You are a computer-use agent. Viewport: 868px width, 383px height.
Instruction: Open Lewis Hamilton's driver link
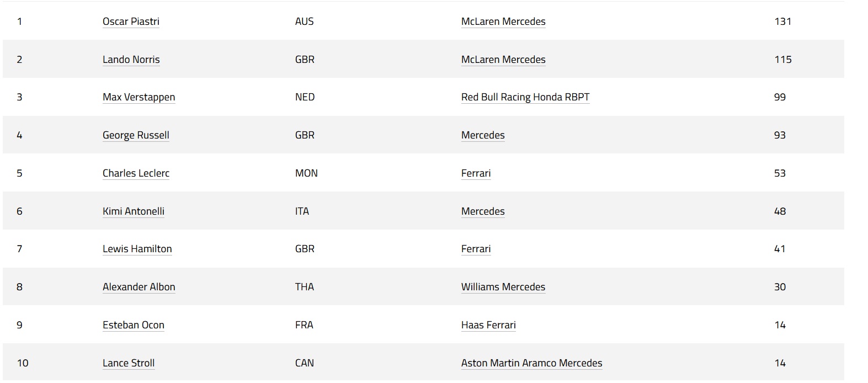137,249
